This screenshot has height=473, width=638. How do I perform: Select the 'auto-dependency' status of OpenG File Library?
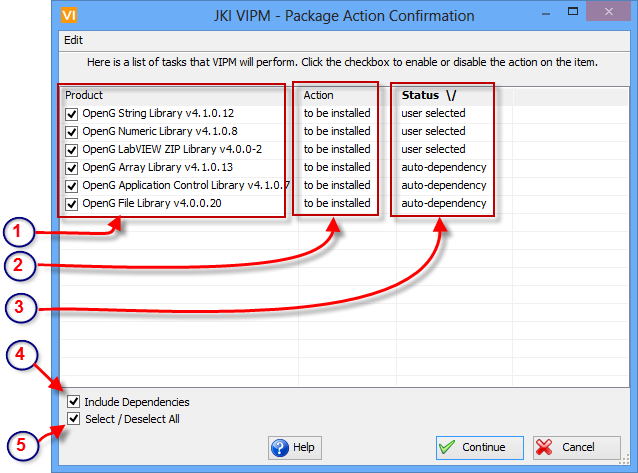[443, 204]
